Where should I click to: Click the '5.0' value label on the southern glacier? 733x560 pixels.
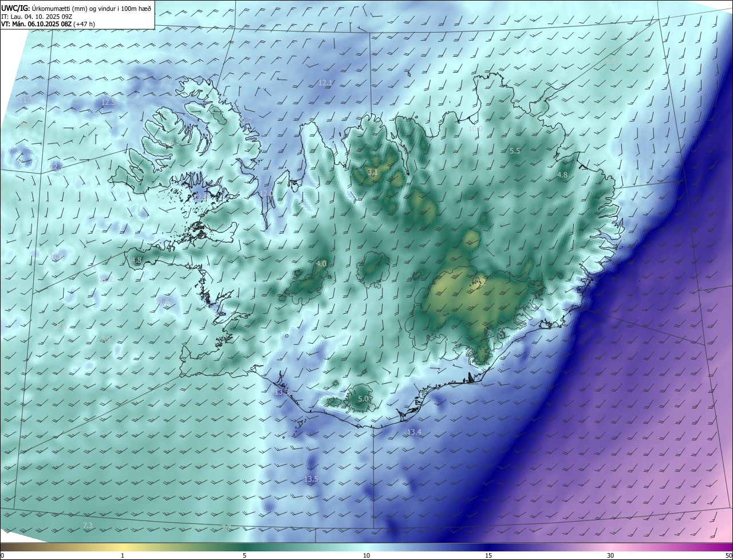pyautogui.click(x=363, y=399)
